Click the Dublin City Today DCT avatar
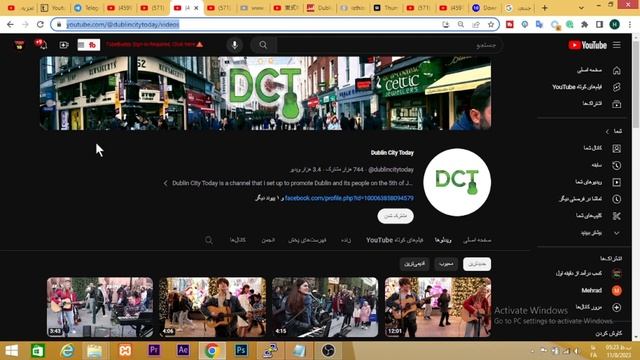The height and width of the screenshot is (360, 640). [457, 182]
